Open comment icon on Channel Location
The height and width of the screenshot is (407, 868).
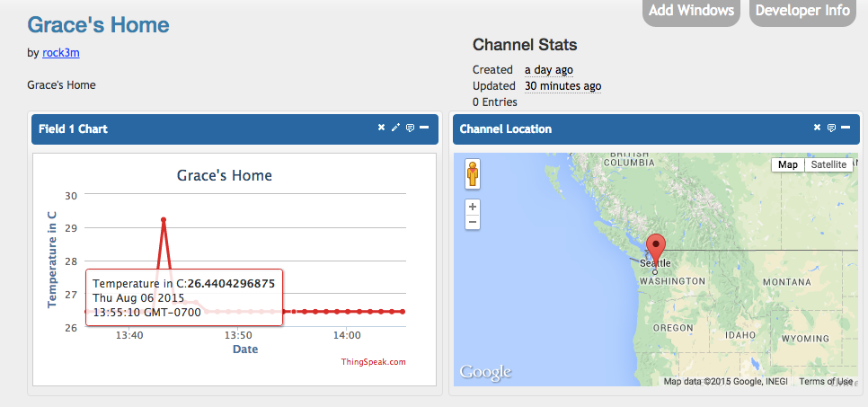coord(831,128)
